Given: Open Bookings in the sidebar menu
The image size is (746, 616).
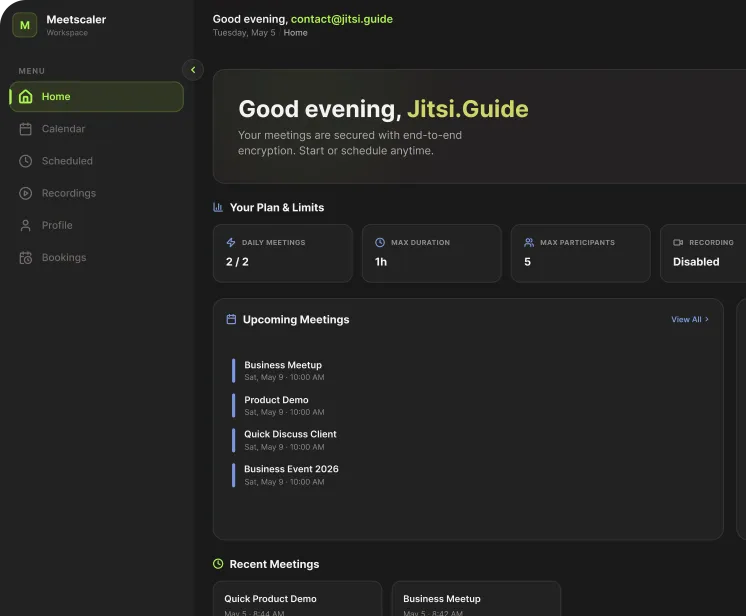Looking at the screenshot, I should (x=97, y=257).
